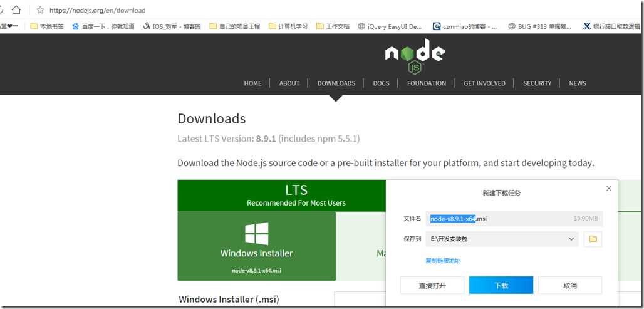Open the 自己的项目工程 bookmark folder
Screen dimensions: 644x309
235,26
